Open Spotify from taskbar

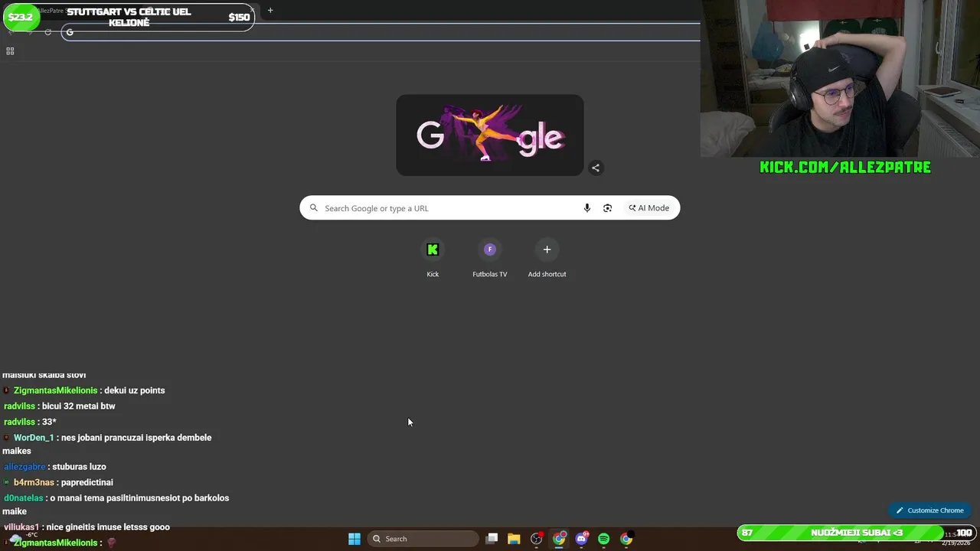click(603, 539)
